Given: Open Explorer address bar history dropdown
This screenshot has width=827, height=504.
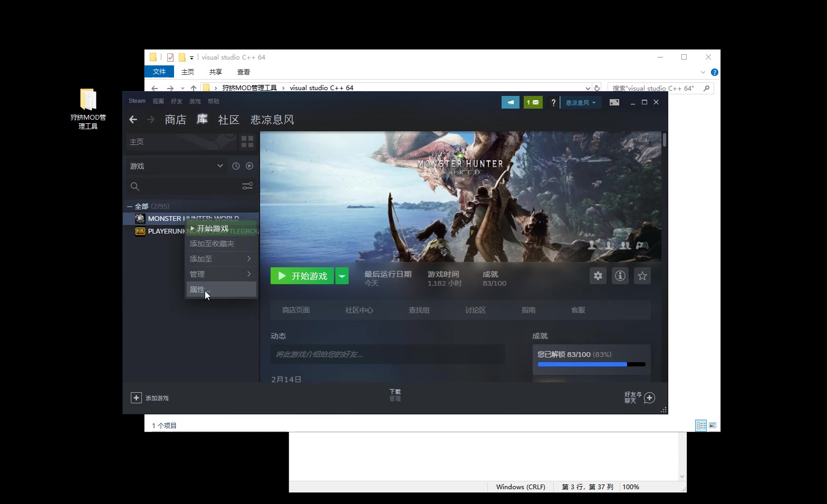Looking at the screenshot, I should (588, 88).
